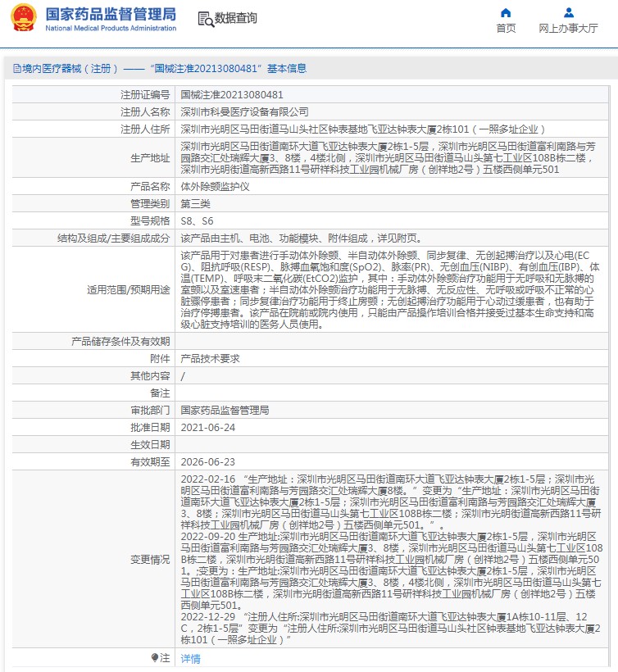The width and height of the screenshot is (618, 672).
Task: Click text 该产品由主机、电池、功能模块、附件组成
Action: 274,238
